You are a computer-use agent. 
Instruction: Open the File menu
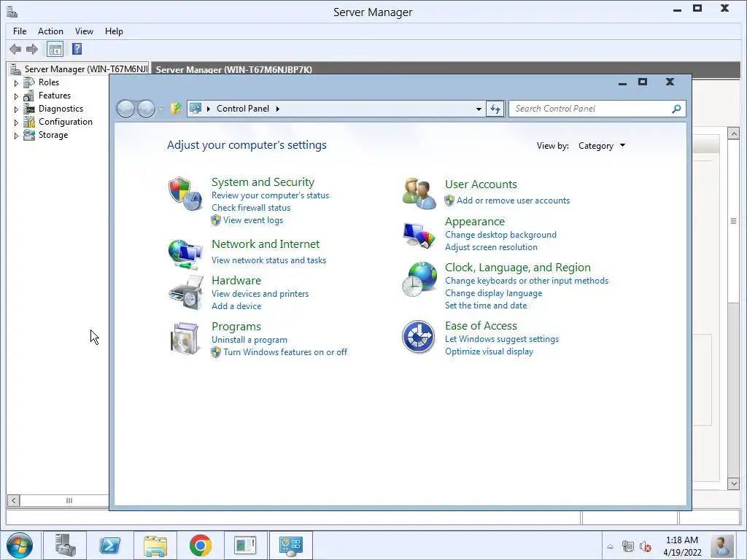20,31
